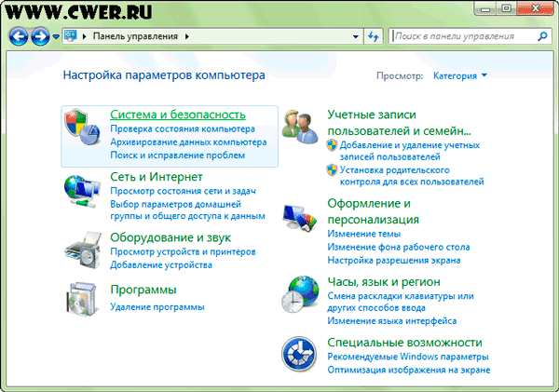Open Добавление устройства link
The width and height of the screenshot is (559, 392).
click(160, 264)
